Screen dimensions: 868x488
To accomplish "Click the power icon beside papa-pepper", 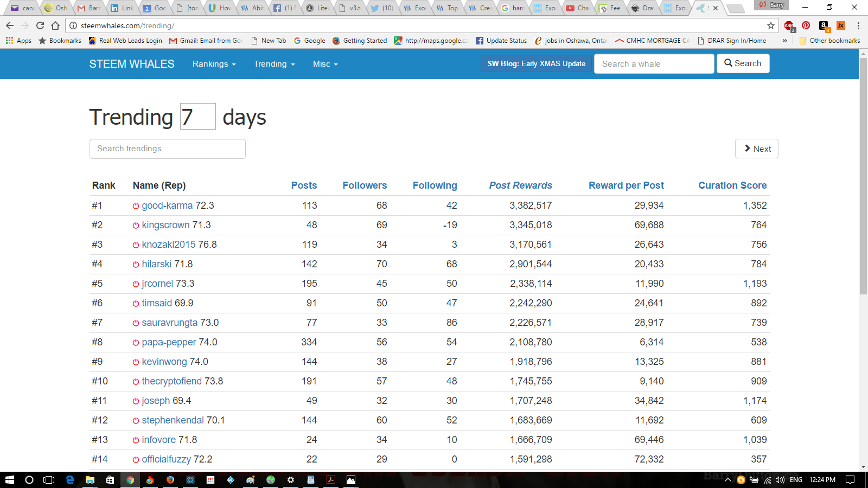I will click(136, 343).
